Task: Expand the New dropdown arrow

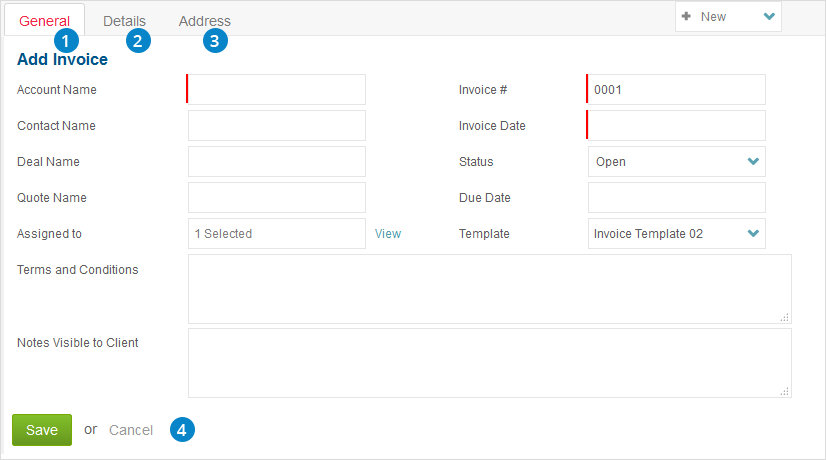Action: (769, 16)
